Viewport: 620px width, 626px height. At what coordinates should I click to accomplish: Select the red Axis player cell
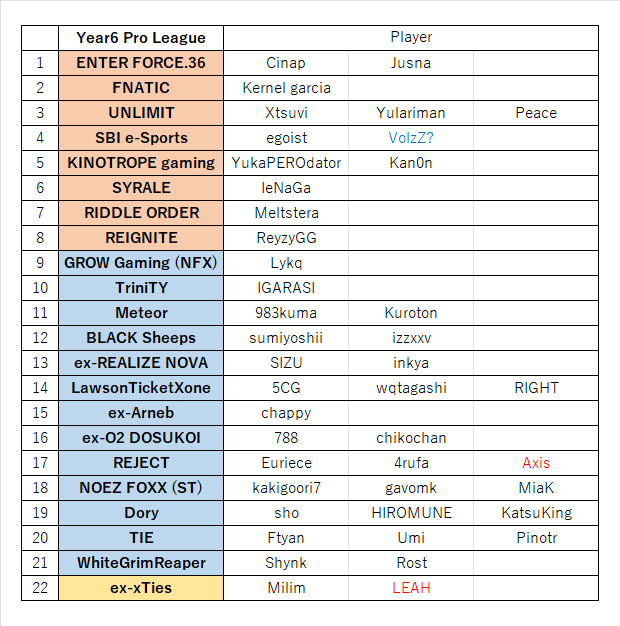click(x=536, y=463)
